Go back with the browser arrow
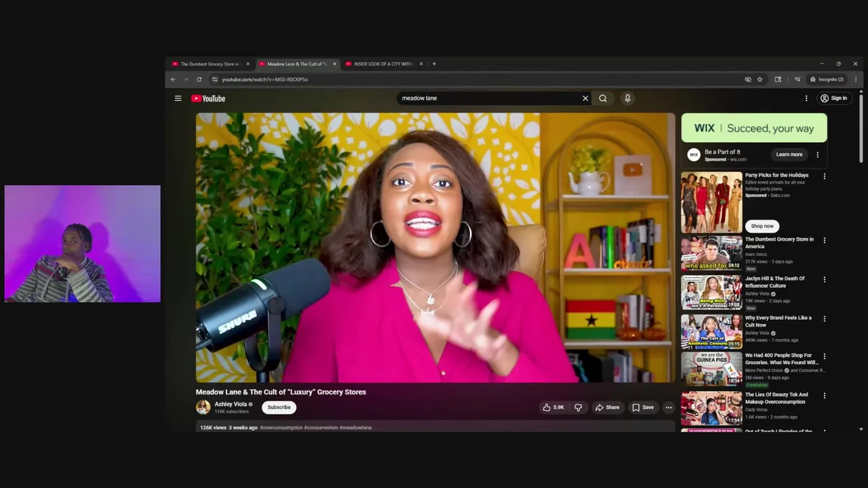The image size is (868, 488). [x=173, y=79]
